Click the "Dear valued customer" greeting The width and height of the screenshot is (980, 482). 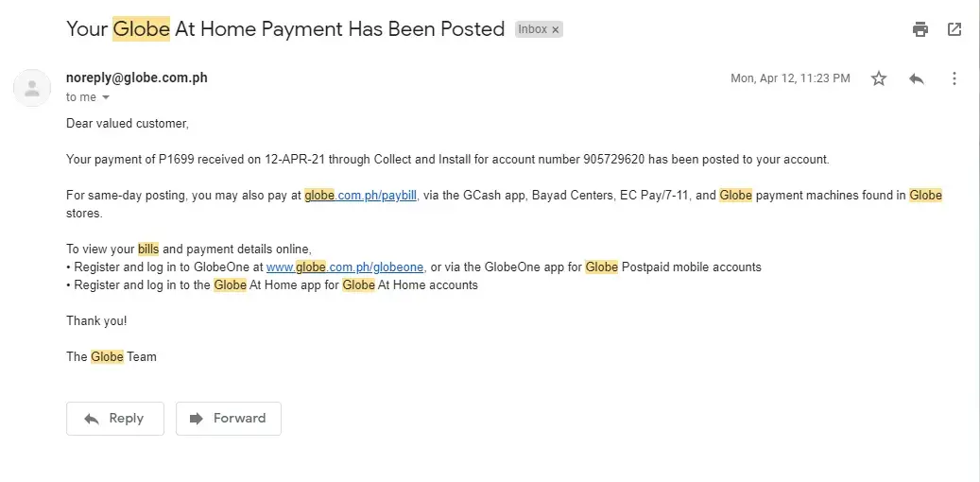(128, 124)
